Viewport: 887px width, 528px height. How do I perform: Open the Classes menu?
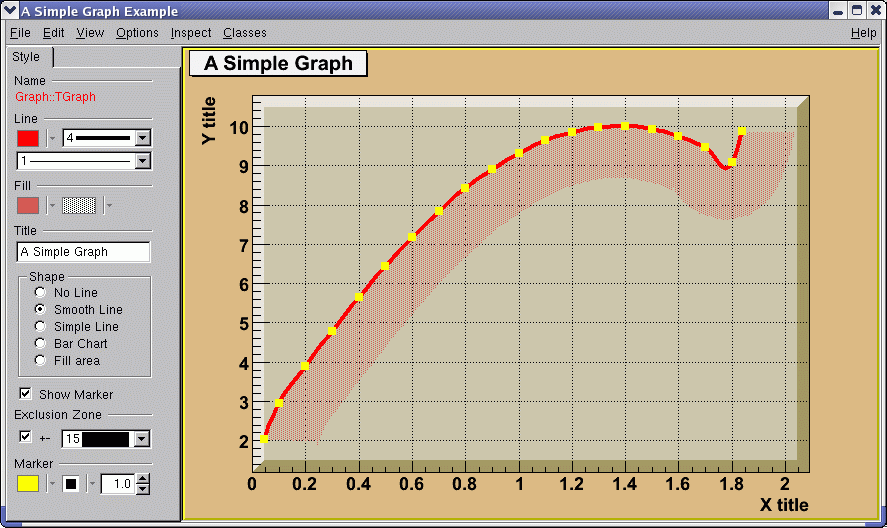[245, 33]
